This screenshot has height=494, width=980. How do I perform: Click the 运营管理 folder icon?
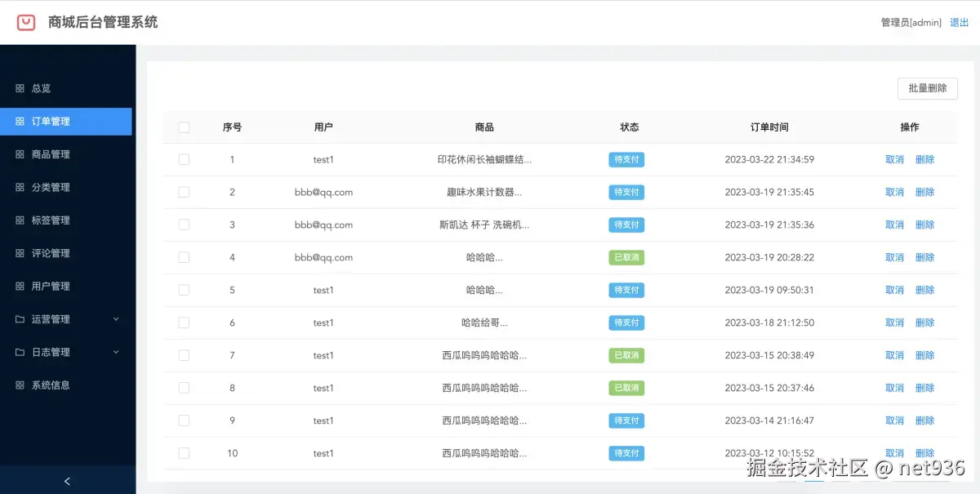pyautogui.click(x=20, y=319)
